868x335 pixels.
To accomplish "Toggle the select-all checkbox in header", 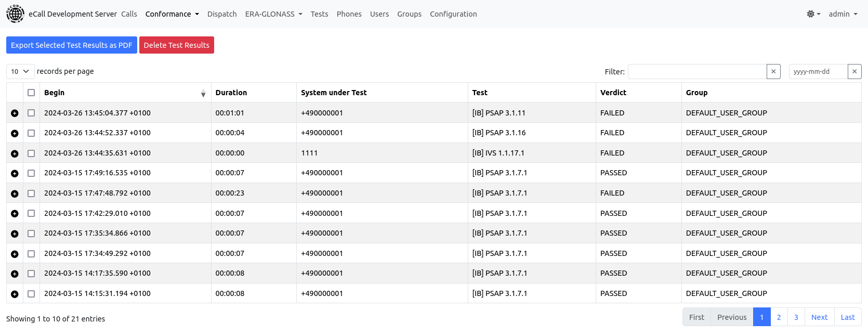I will point(31,93).
